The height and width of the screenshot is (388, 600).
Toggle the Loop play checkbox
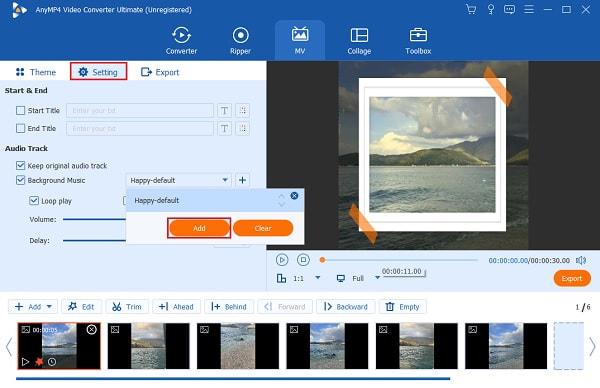click(x=34, y=201)
